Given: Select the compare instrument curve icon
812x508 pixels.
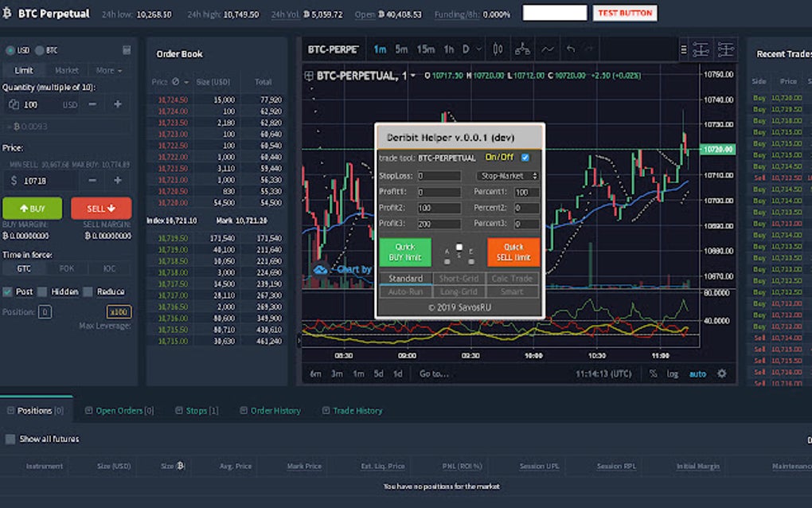Looking at the screenshot, I should click(x=548, y=49).
